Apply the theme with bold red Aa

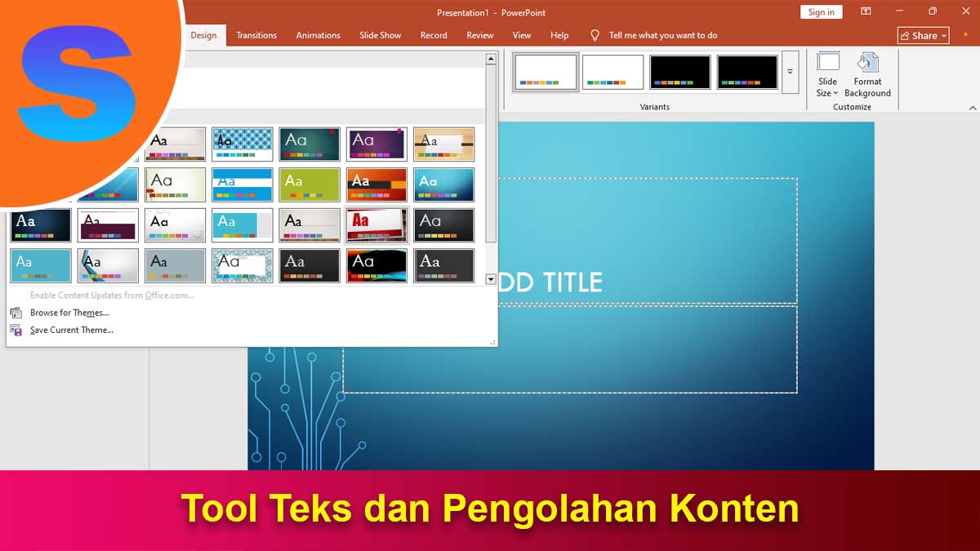pos(376,225)
